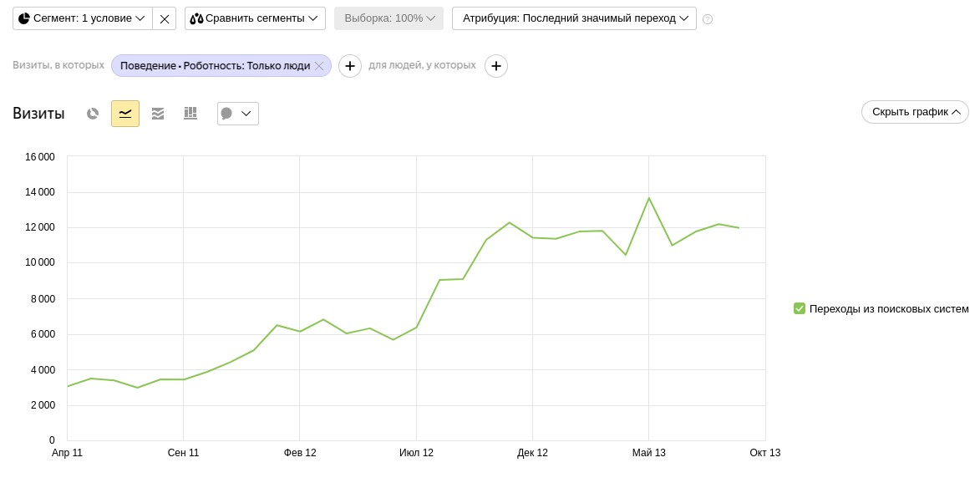Expand the 'Выборка: 100%' dropdown
Image resolution: width=980 pixels, height=493 pixels.
(388, 18)
